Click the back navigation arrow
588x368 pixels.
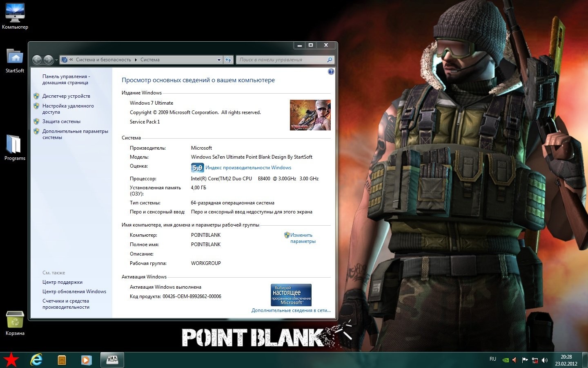click(37, 60)
